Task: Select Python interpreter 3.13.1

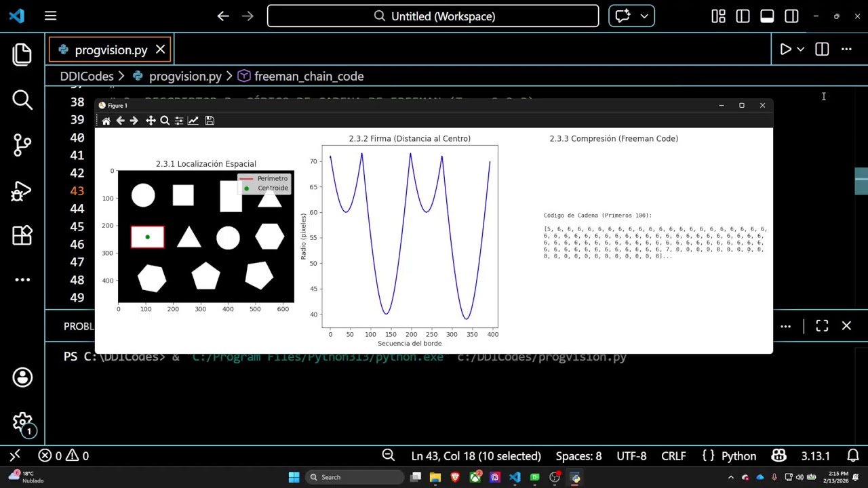Action: tap(815, 455)
